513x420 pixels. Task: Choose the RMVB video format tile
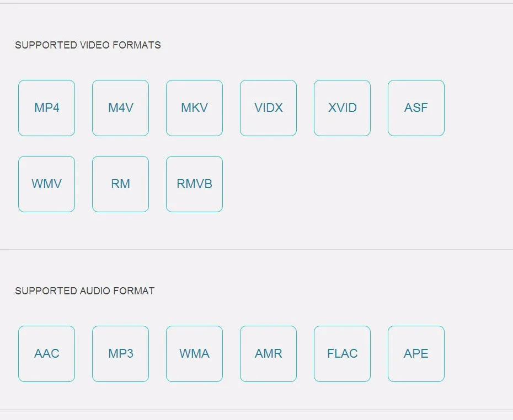click(x=194, y=184)
